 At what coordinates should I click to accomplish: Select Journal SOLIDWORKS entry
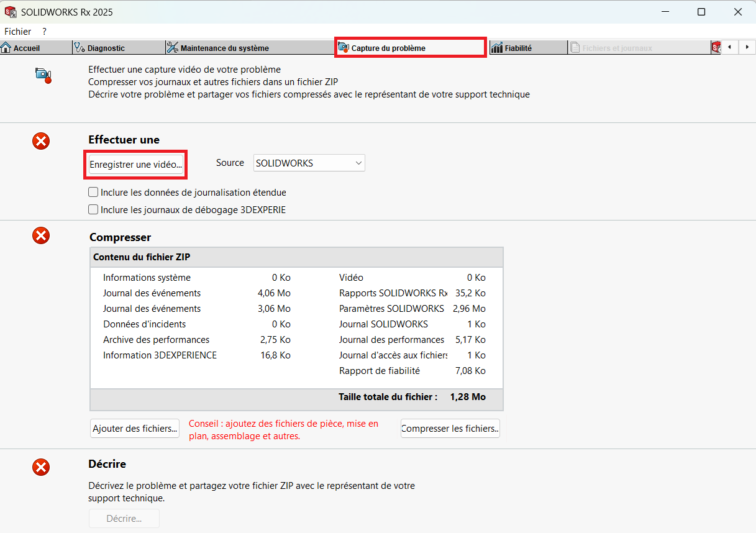(412, 324)
